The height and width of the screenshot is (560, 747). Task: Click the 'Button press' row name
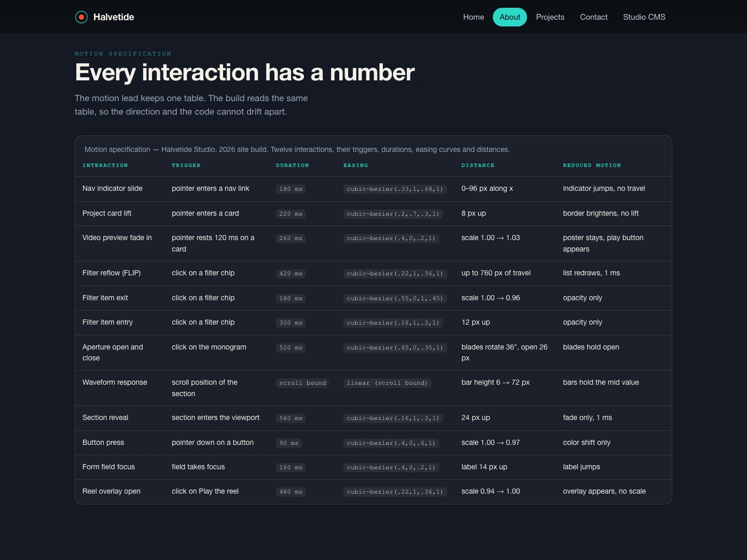pyautogui.click(x=103, y=443)
